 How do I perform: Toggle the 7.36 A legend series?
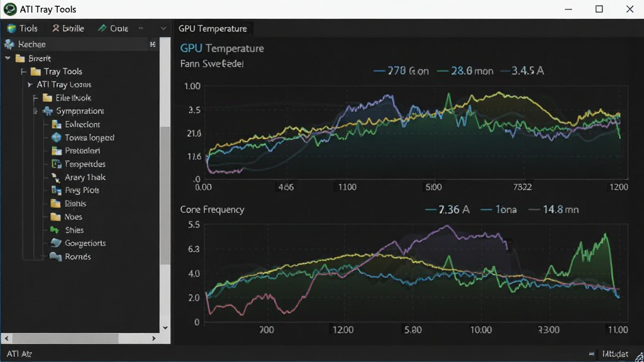[x=447, y=210]
